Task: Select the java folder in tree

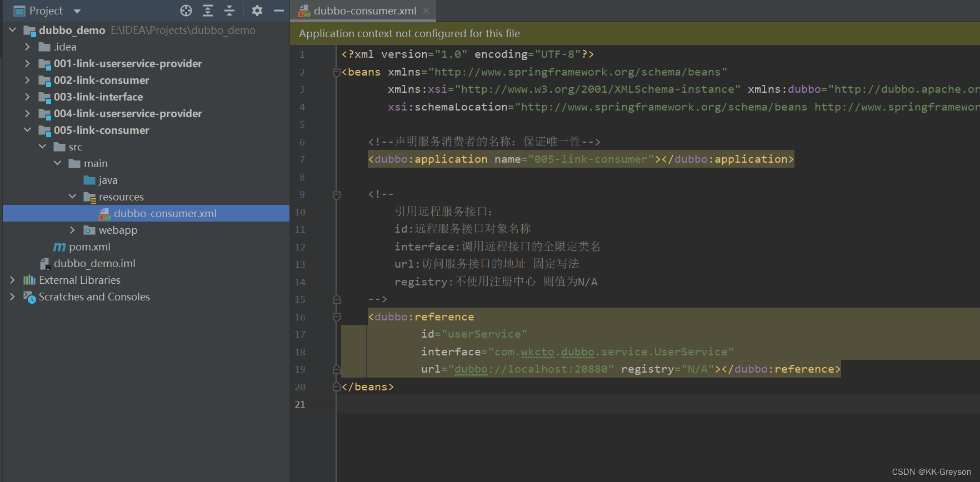Action: click(x=108, y=180)
